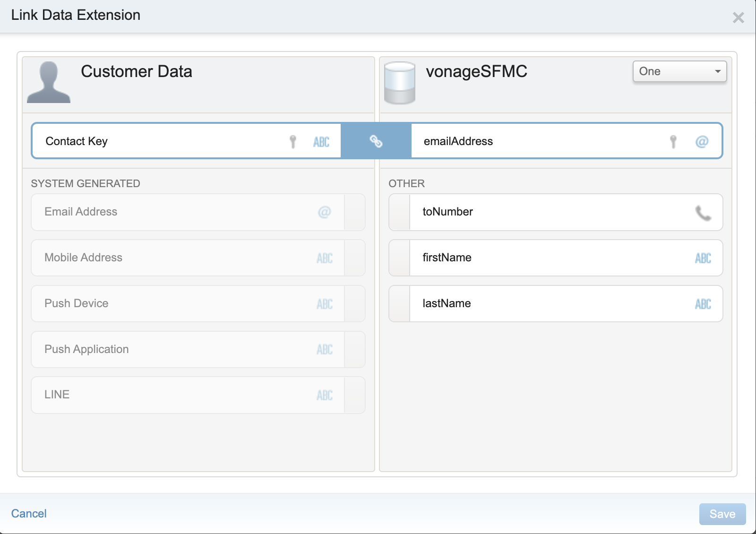This screenshot has width=756, height=534.
Task: Click the OTHER section label
Action: tap(406, 183)
